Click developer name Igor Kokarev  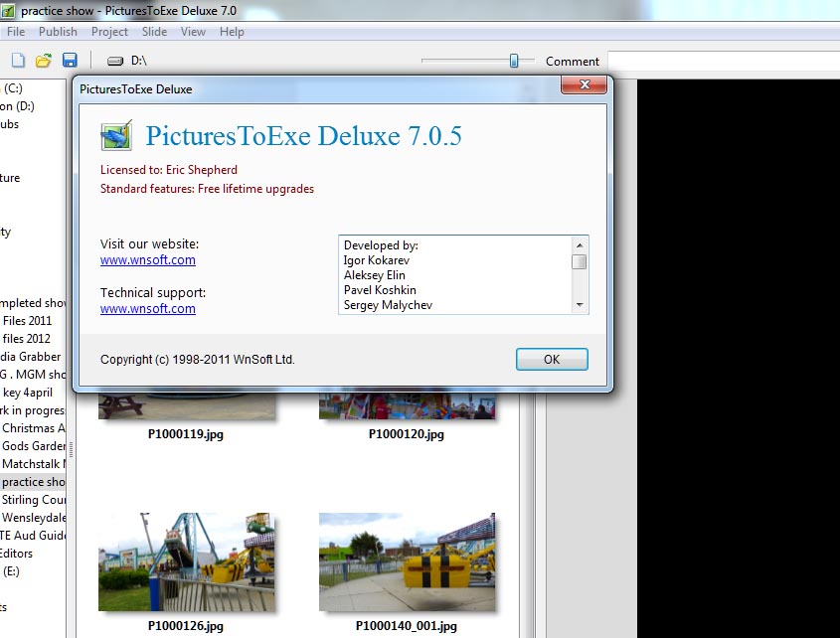point(377,260)
